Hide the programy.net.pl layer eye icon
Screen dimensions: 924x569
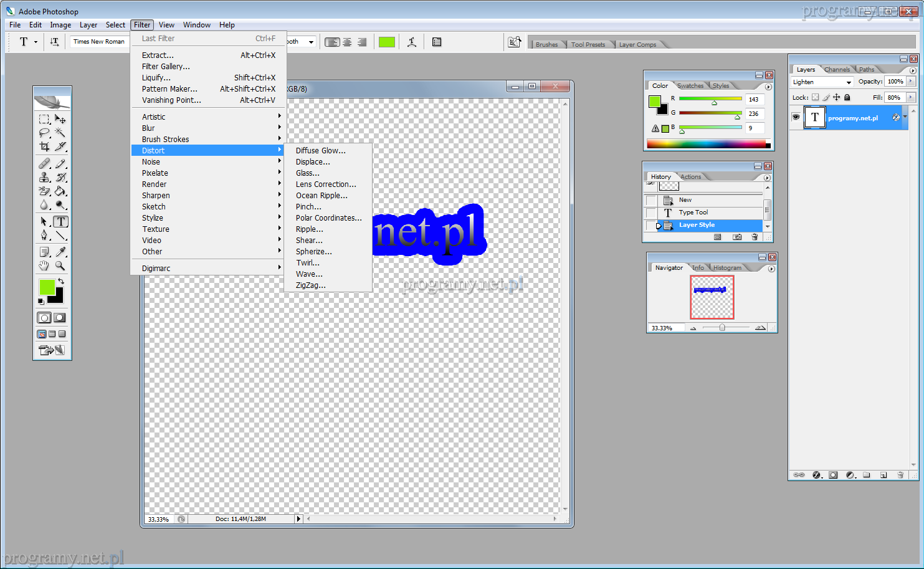point(796,117)
